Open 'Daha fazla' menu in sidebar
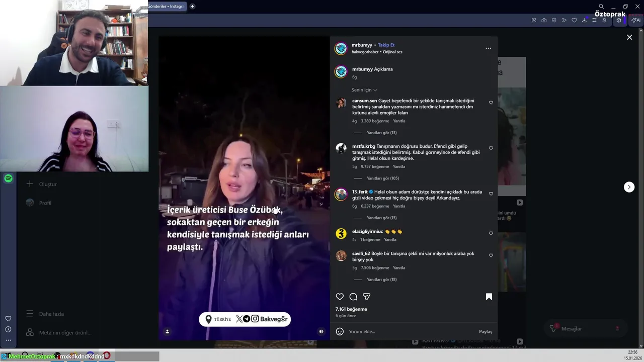644x362 pixels. pyautogui.click(x=45, y=314)
